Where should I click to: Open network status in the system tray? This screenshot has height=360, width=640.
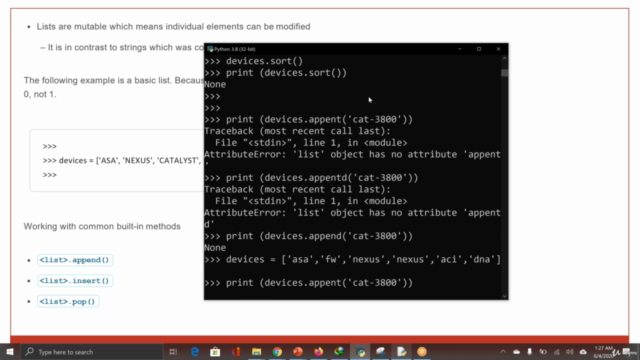556,351
